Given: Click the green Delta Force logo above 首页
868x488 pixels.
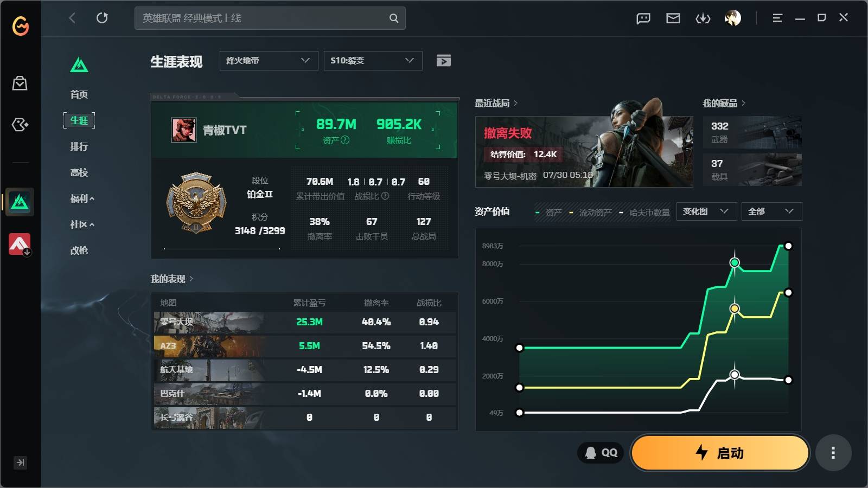Looking at the screenshot, I should coord(79,65).
